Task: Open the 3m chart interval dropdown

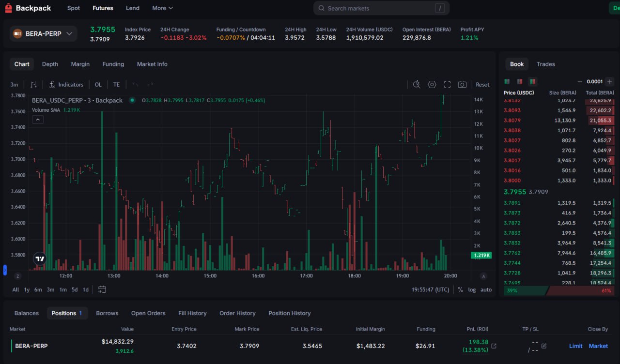Action: coord(15,84)
